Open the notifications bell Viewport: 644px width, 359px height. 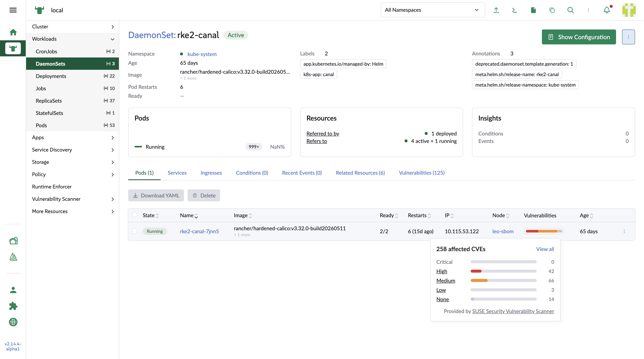click(x=607, y=10)
